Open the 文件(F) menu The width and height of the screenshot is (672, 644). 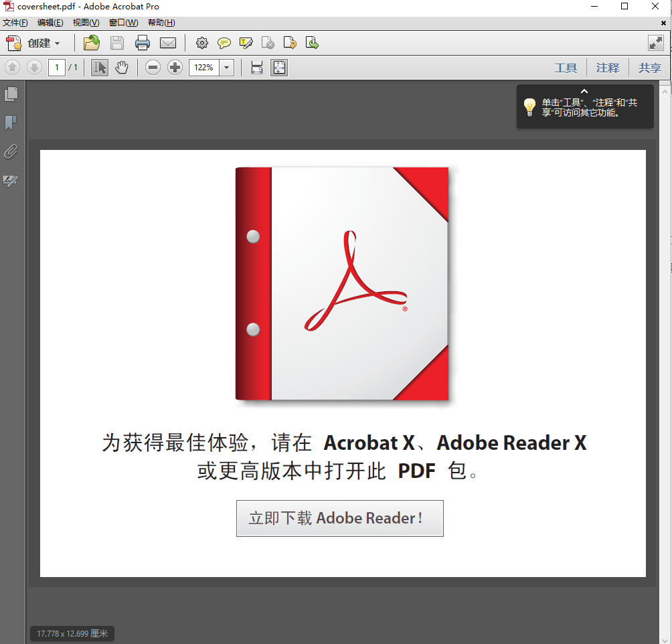click(x=15, y=23)
